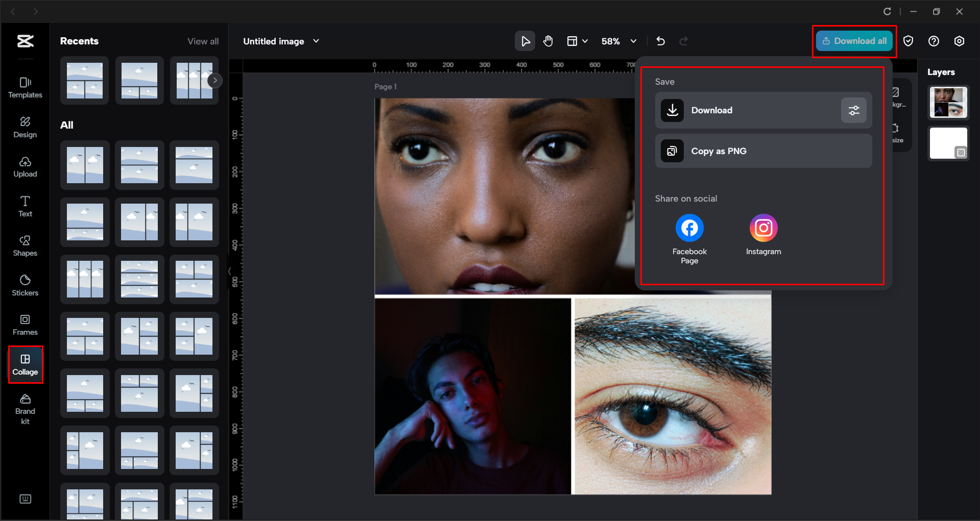This screenshot has height=521, width=980.
Task: Select the Frames tool
Action: pos(25,325)
